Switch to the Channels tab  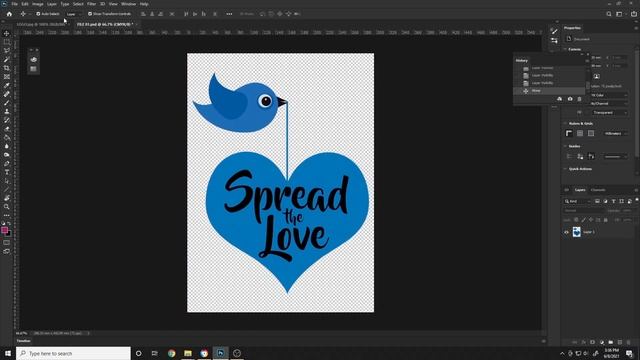click(598, 190)
